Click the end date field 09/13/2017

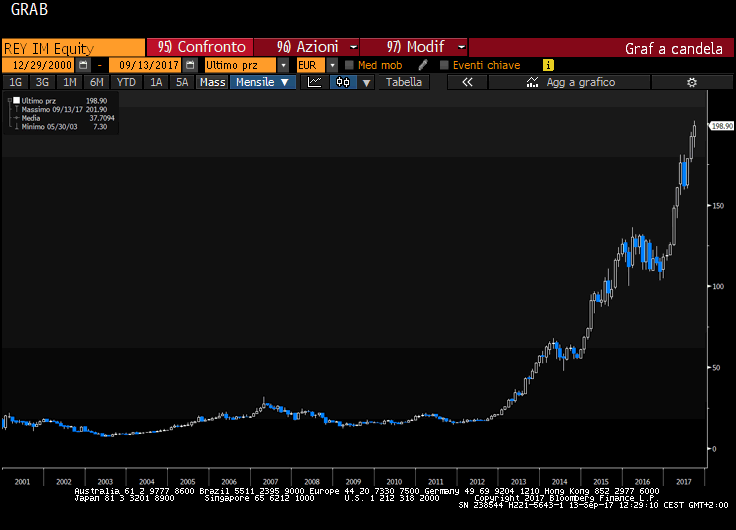coord(146,65)
